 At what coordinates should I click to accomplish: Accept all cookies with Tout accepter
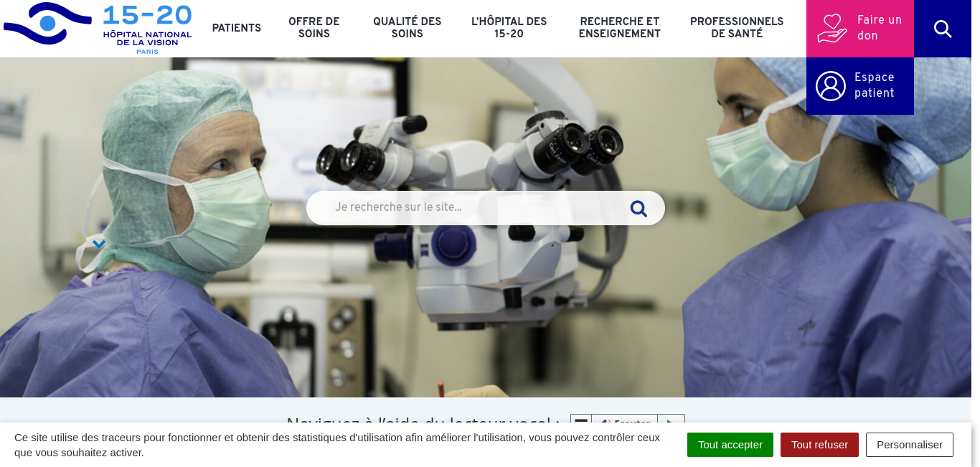click(730, 445)
